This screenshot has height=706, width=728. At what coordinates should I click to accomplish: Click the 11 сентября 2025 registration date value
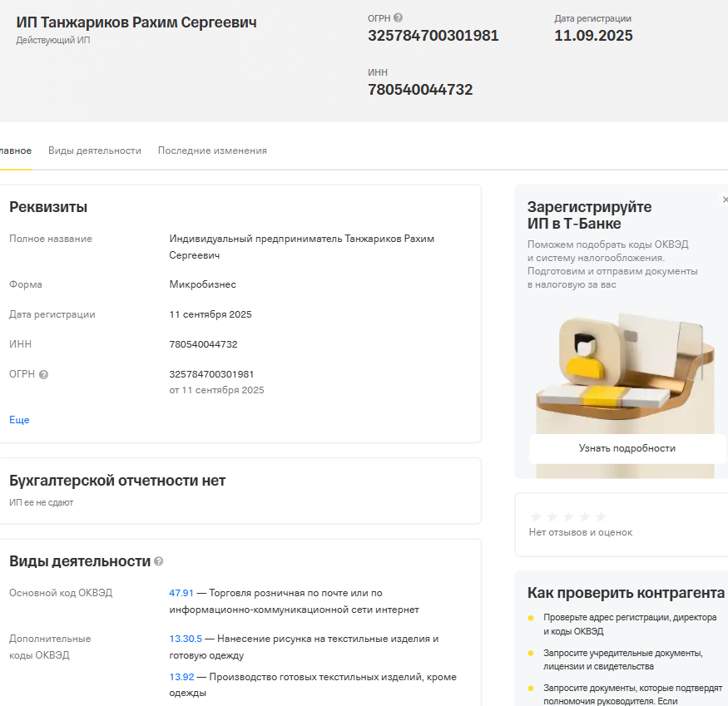point(210,314)
